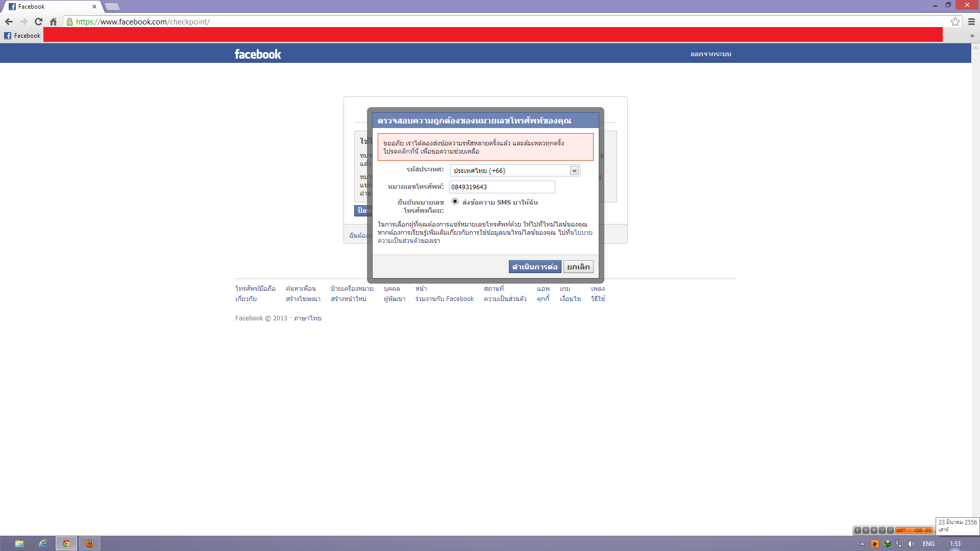Click the ออกจากระบบ logout link
This screenshot has width=980, height=551.
point(710,54)
